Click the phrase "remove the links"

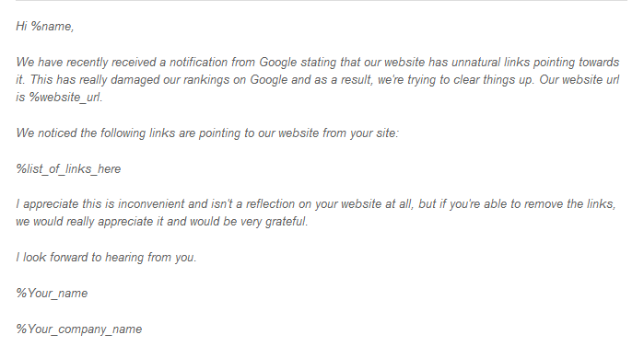pos(570,204)
